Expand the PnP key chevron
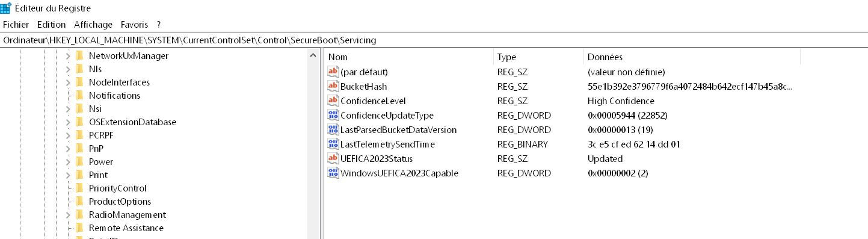This screenshot has height=239, width=868. pyautogui.click(x=68, y=149)
